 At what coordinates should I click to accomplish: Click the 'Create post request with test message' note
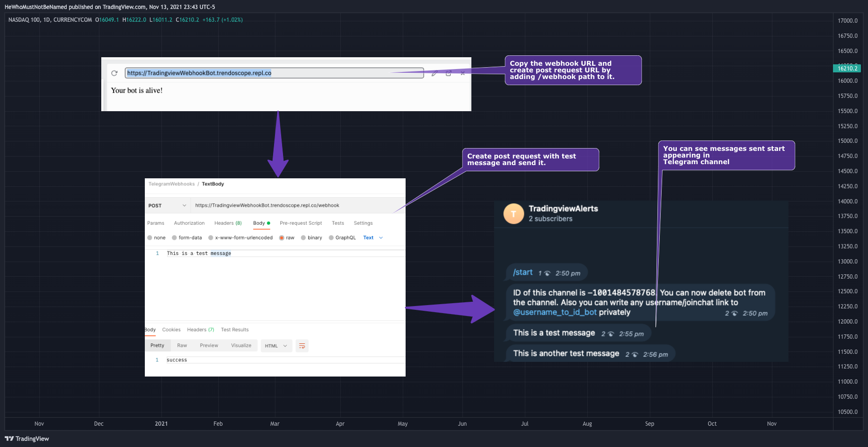point(531,159)
